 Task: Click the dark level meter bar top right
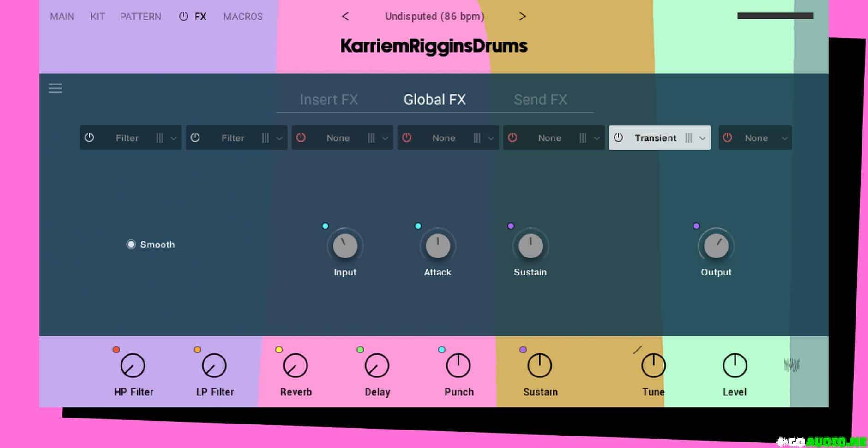[775, 16]
